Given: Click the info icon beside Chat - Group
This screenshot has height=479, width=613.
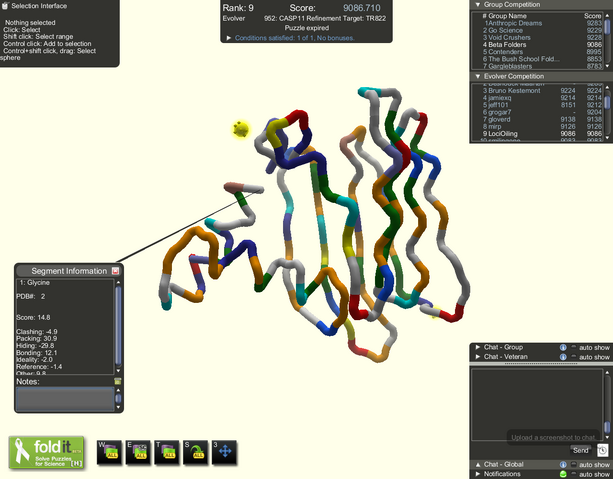Looking at the screenshot, I should tap(563, 347).
